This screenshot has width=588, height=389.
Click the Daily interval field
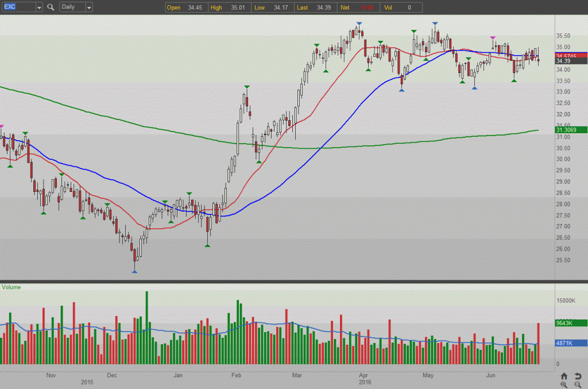73,7
